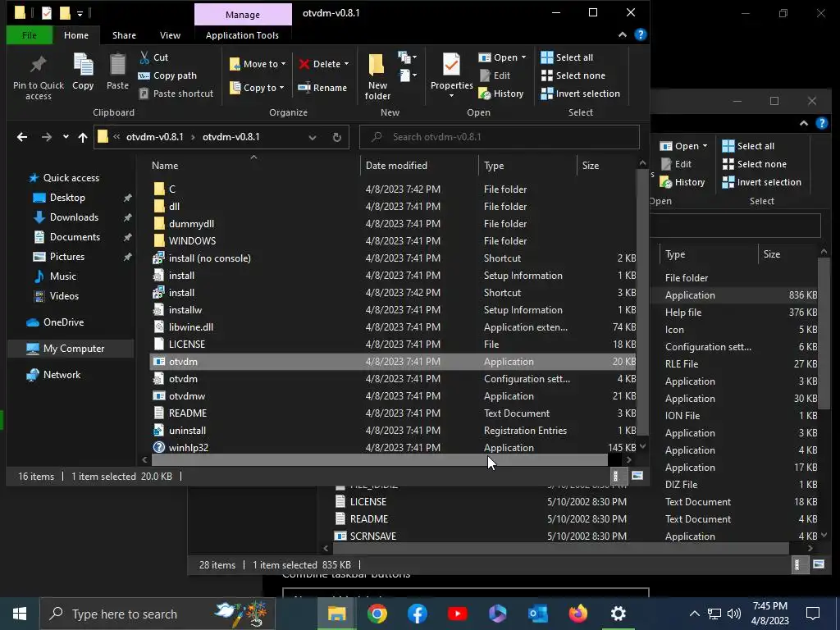Choose Copy path in the ribbon
840x630 pixels.
tap(167, 75)
